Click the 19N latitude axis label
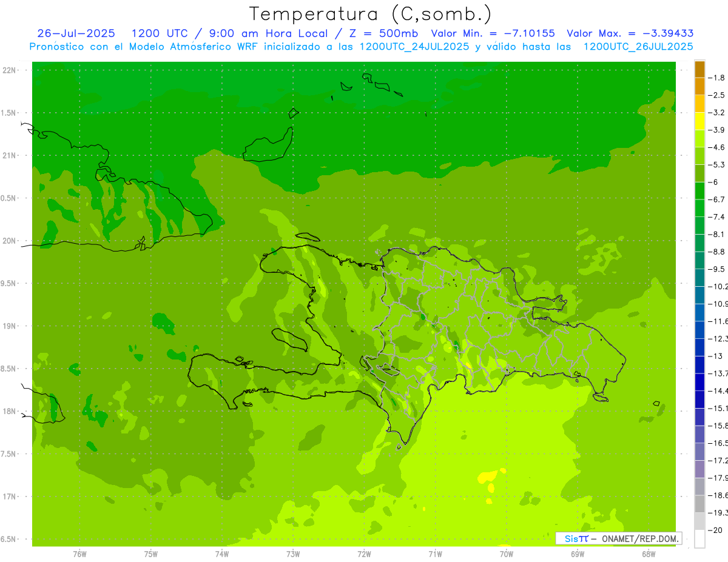Image resolution: width=728 pixels, height=562 pixels. pos(10,326)
